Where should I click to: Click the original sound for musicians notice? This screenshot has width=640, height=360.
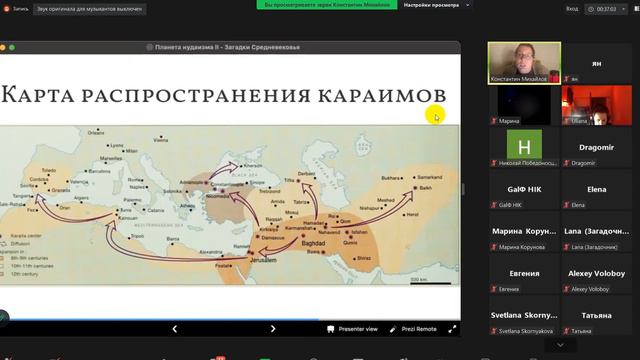(x=90, y=9)
